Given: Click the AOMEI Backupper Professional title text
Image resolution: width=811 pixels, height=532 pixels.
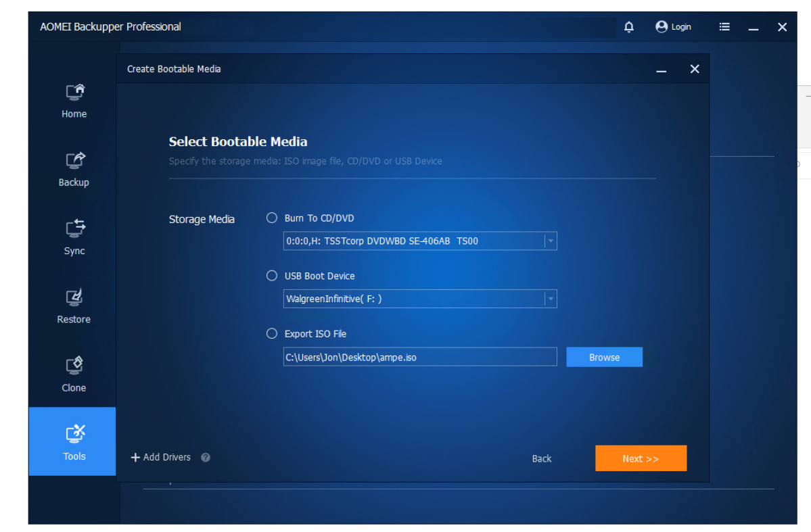Looking at the screenshot, I should pos(111,27).
